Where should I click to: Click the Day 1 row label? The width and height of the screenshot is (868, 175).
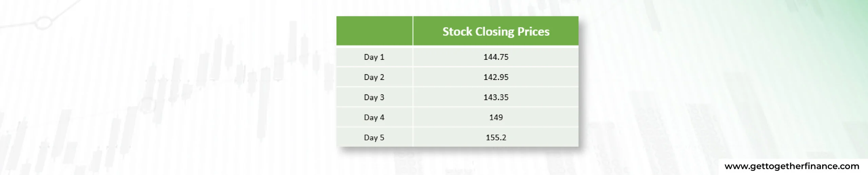374,57
